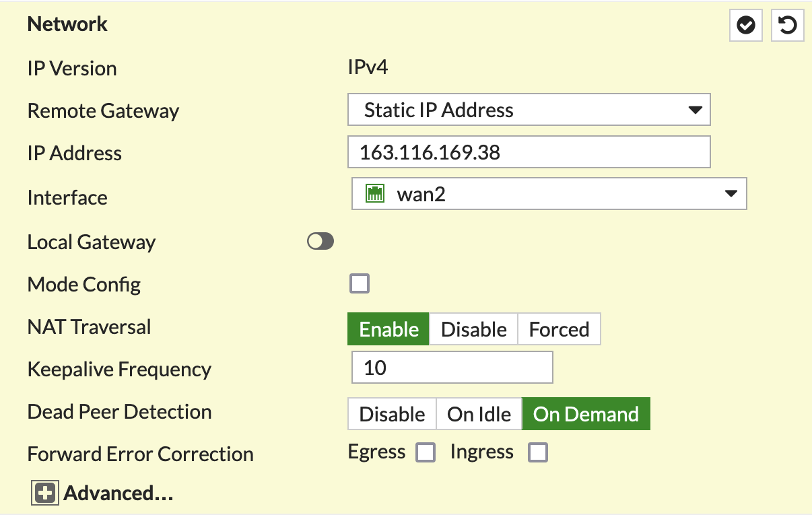Set Dead Peer Detection to On Idle

[479, 414]
